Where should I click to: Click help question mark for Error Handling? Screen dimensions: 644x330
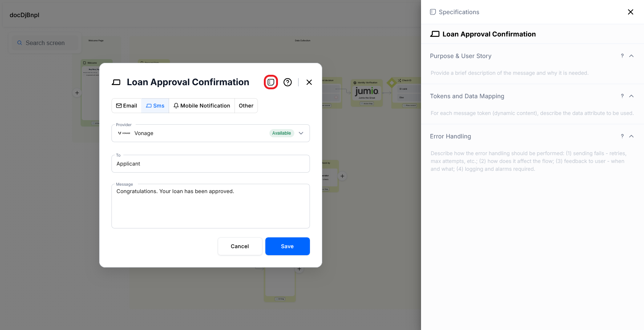point(622,136)
